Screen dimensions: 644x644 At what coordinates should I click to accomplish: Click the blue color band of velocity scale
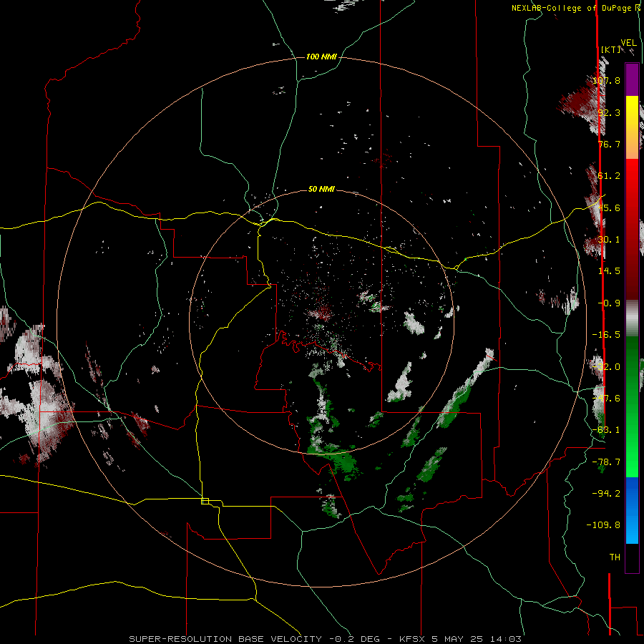coord(632,510)
